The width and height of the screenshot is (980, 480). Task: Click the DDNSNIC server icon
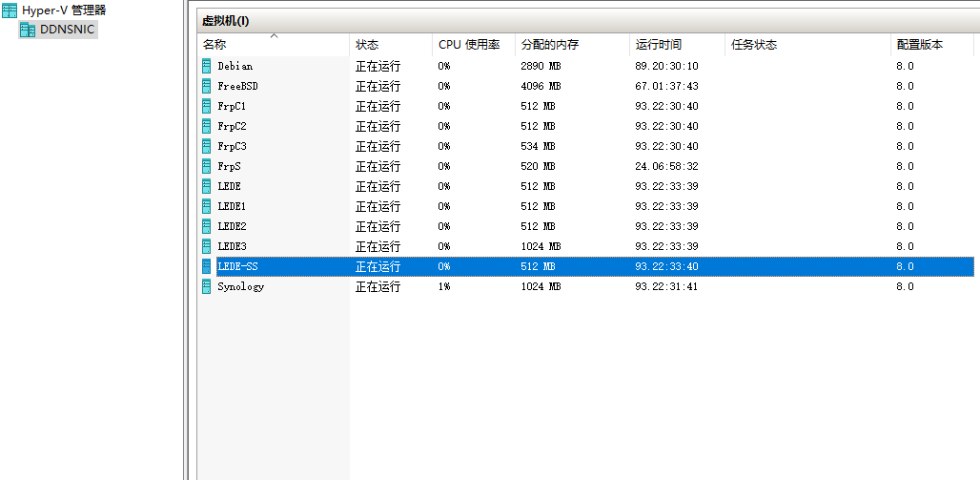pos(28,29)
